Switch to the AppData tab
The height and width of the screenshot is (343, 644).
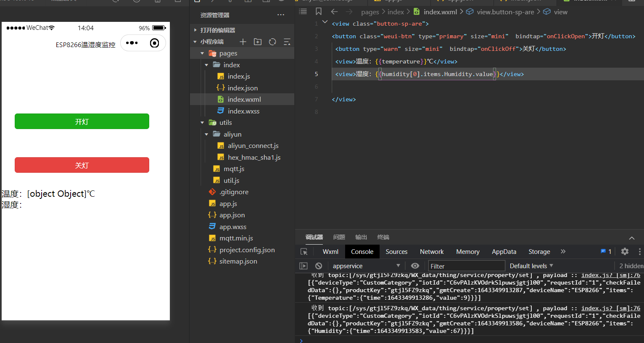pyautogui.click(x=504, y=251)
